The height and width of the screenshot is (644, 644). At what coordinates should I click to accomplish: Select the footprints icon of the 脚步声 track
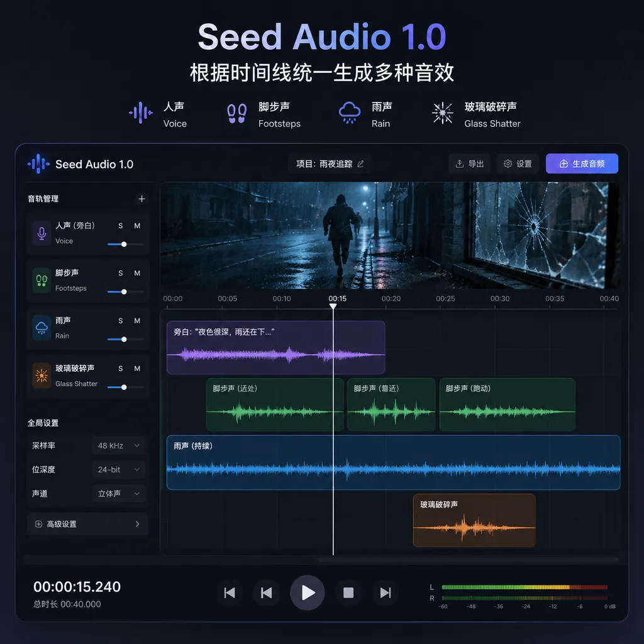pos(42,280)
